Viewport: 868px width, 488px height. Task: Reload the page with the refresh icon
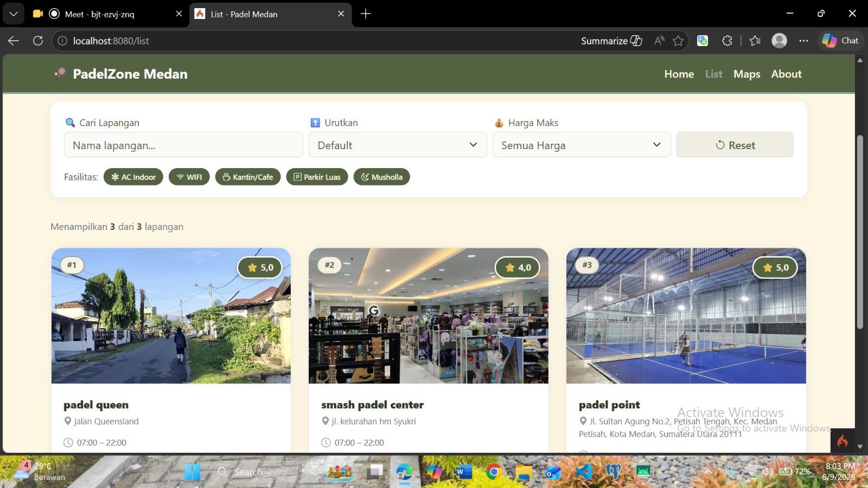tap(38, 41)
